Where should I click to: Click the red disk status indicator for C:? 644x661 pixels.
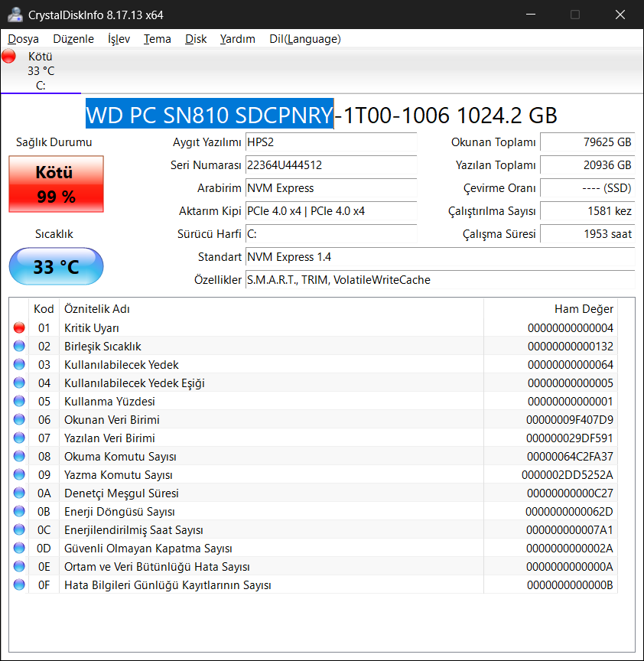click(9, 56)
